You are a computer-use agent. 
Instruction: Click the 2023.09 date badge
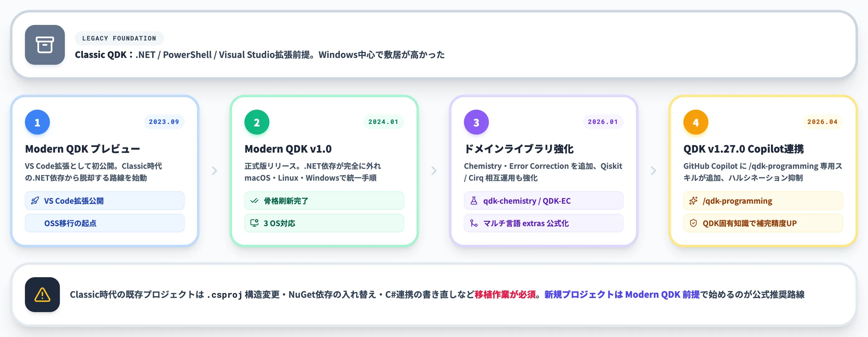point(164,122)
